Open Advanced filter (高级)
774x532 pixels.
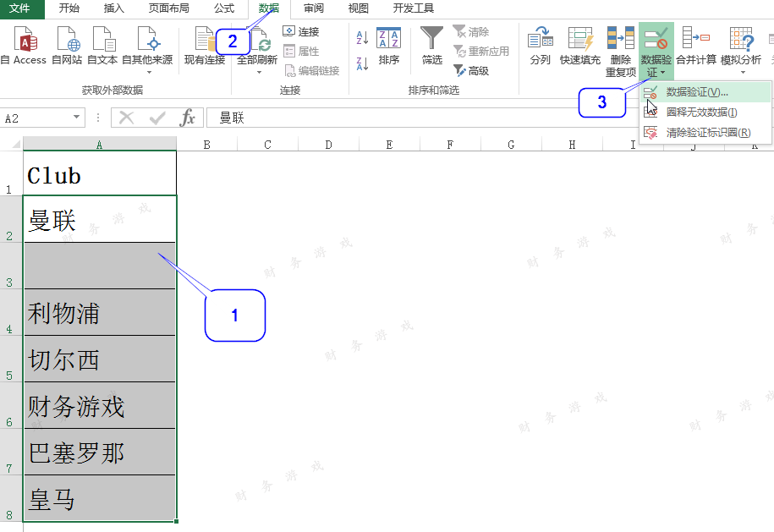471,70
